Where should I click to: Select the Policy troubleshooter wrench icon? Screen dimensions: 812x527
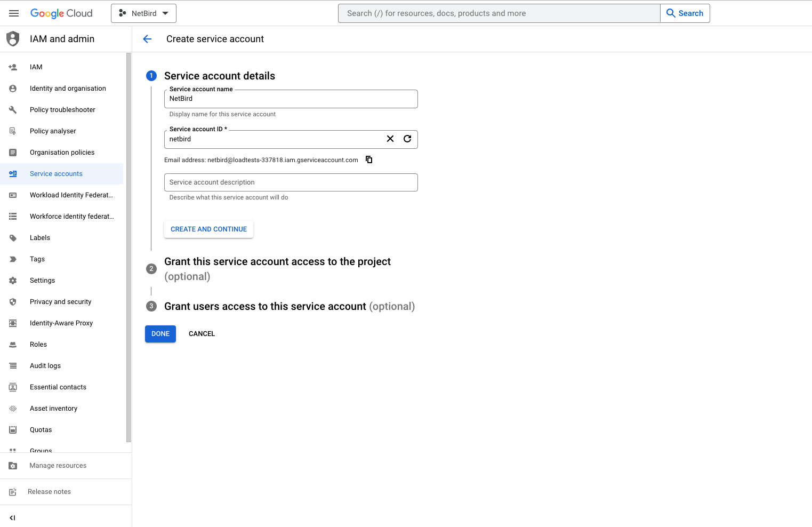tap(13, 109)
